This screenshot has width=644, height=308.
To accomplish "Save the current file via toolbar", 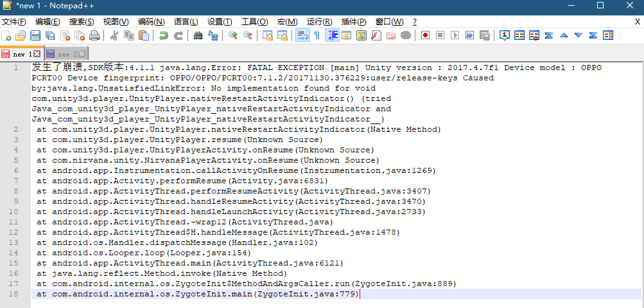I will click(x=35, y=36).
